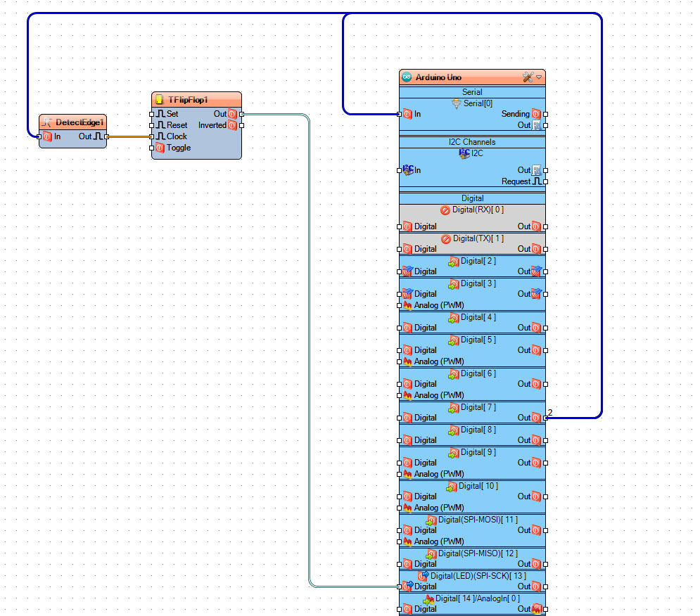Click the Digital[ 7 ] Out pin icon
This screenshot has height=616, width=700.
click(x=536, y=418)
